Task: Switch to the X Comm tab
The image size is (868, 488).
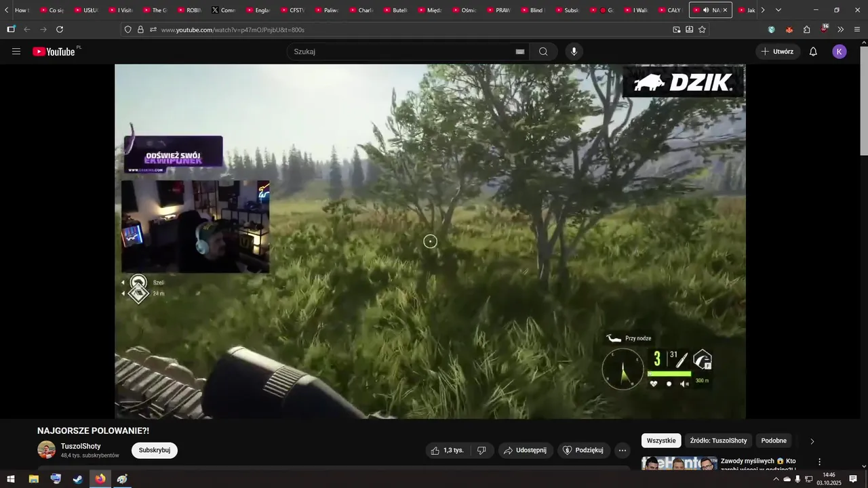Action: tap(224, 10)
